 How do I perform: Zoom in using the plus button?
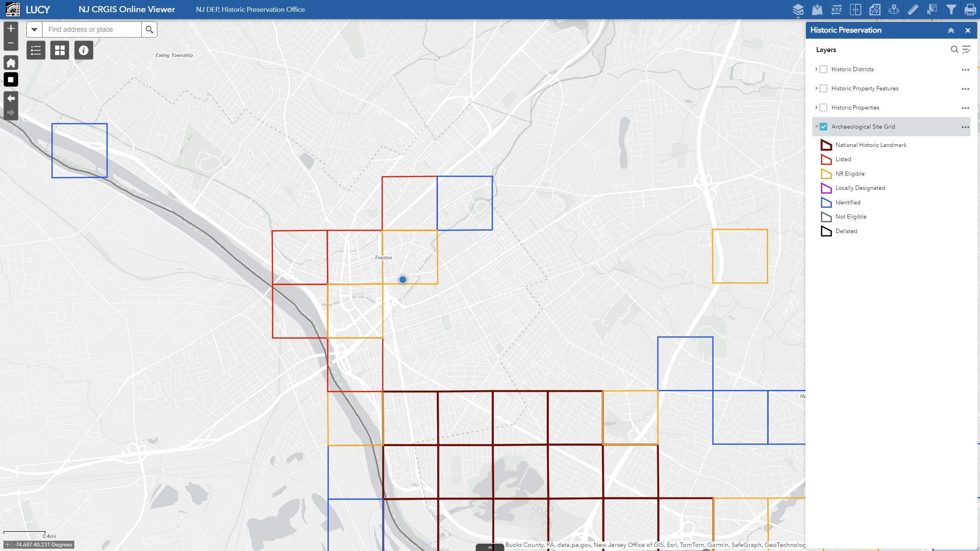(11, 28)
